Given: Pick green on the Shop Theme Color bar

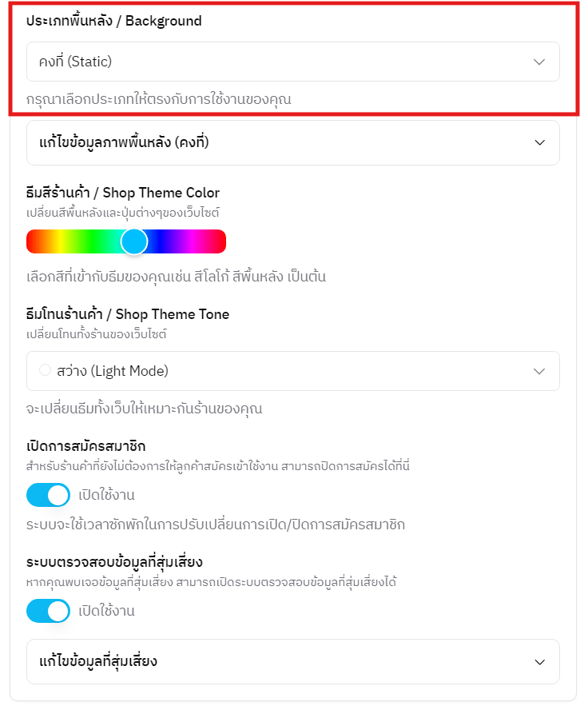Looking at the screenshot, I should coord(94,241).
